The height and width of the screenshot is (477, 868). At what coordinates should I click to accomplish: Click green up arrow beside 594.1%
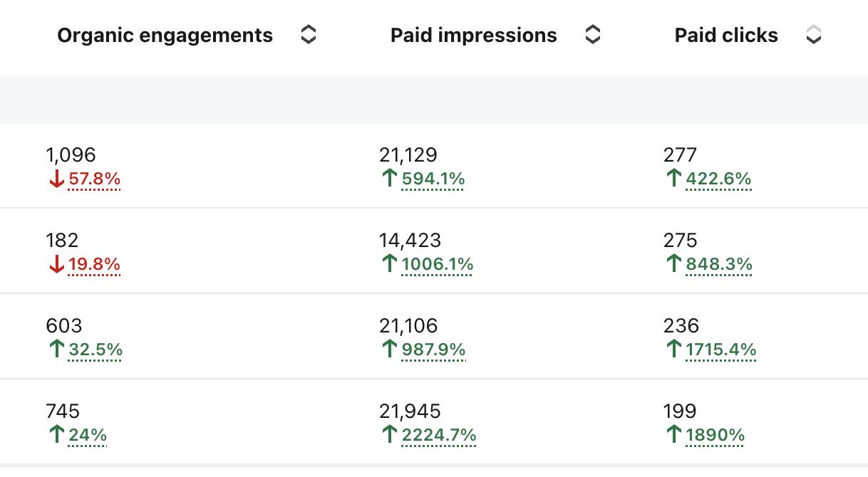tap(390, 179)
